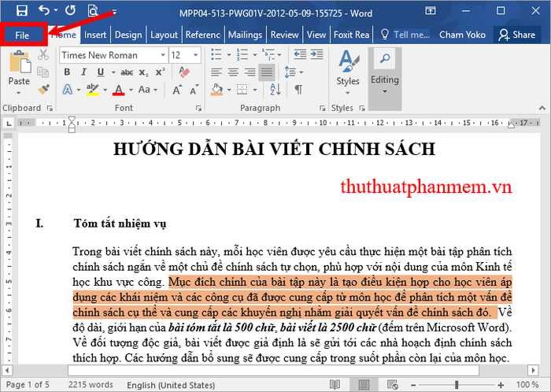Increase paragraph indent
This screenshot has height=392, width=551.
point(317,54)
